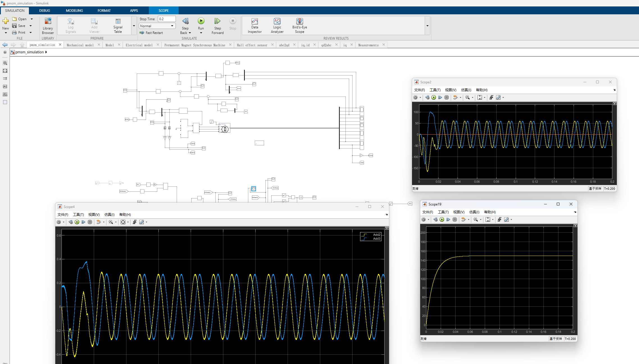The image size is (639, 364).
Task: Toggle maximize axes button in Scope4 plot
Action: (387, 228)
